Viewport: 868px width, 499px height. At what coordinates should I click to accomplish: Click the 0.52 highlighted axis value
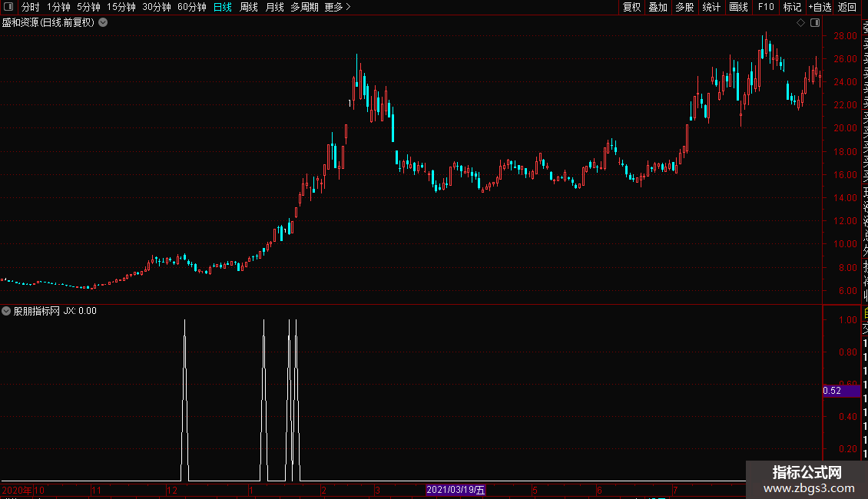pyautogui.click(x=841, y=391)
